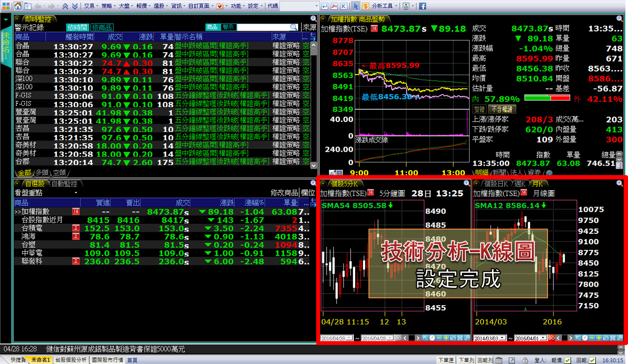Click the lock icon in status bar
The image size is (628, 364).
coord(525,360)
